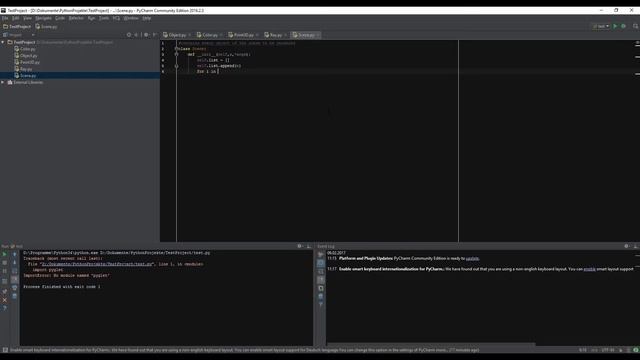
Task: Open the Refactor menu
Action: tap(76, 18)
